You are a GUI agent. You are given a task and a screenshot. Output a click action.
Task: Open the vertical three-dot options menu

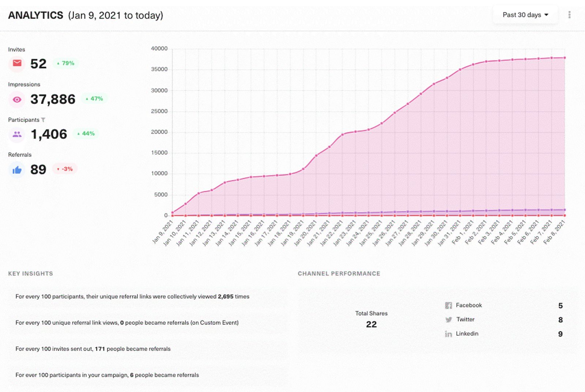click(569, 15)
